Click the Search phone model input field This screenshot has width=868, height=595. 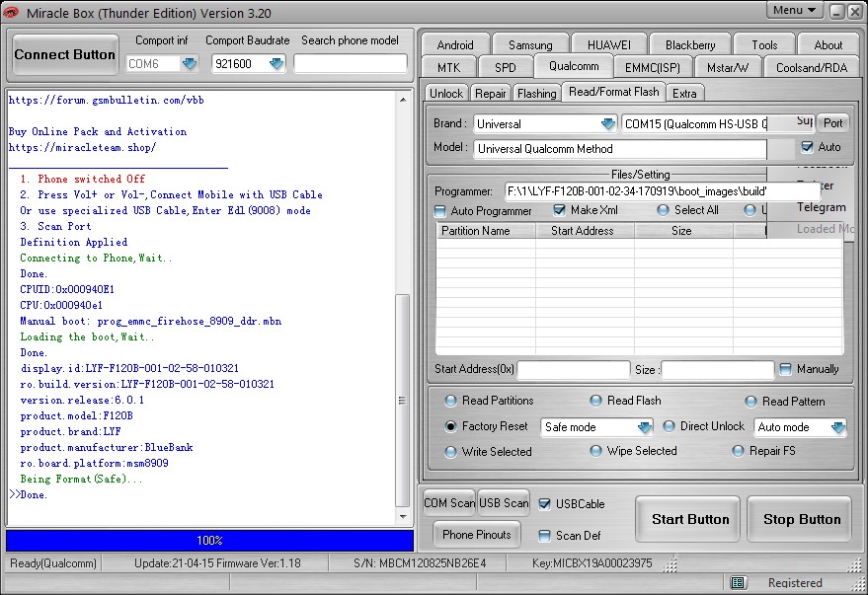(x=351, y=63)
